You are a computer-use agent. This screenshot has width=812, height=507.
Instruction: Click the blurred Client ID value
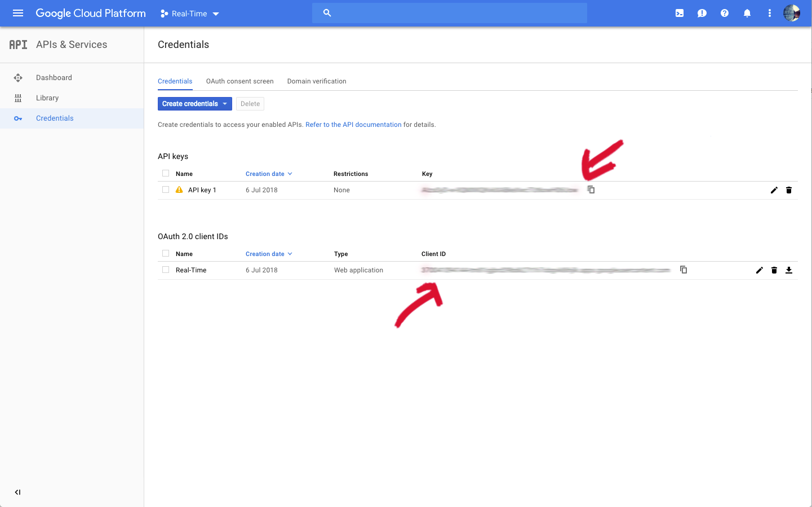point(546,270)
